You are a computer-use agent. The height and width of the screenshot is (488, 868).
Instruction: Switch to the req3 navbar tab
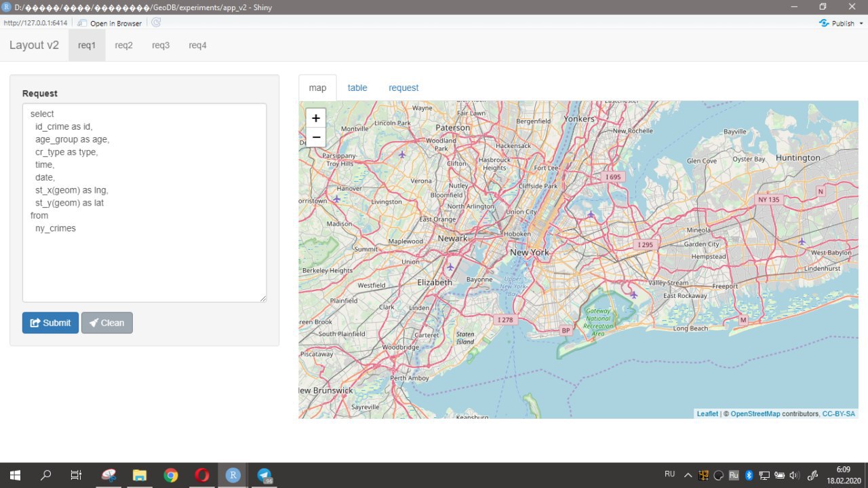click(x=161, y=45)
